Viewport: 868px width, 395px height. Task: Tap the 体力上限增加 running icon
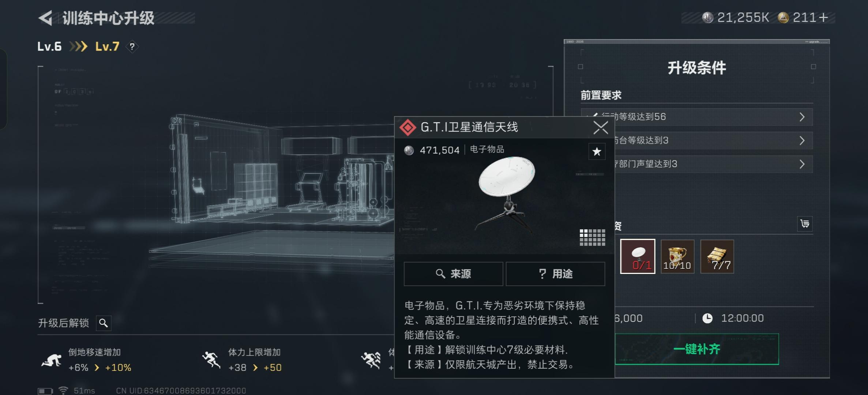point(211,360)
